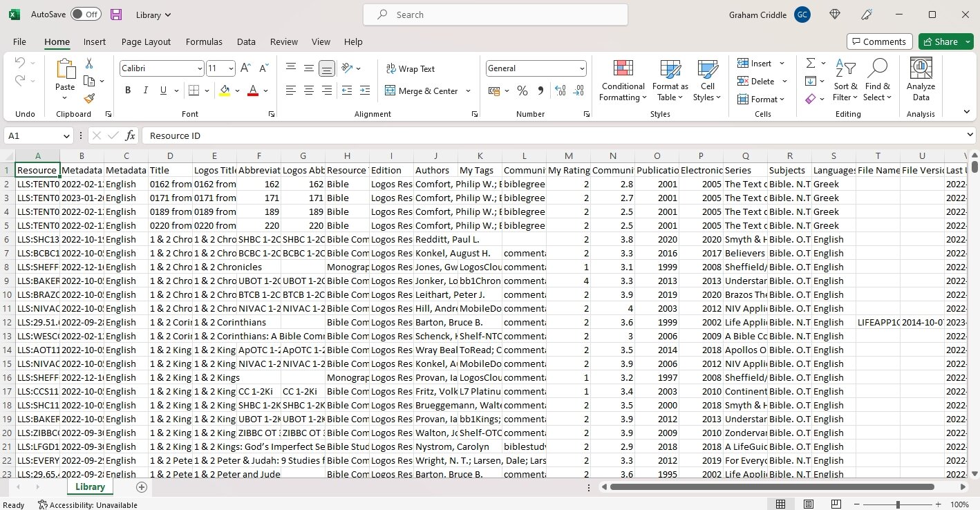Toggle Bold formatting
The width and height of the screenshot is (980, 510).
pos(127,90)
